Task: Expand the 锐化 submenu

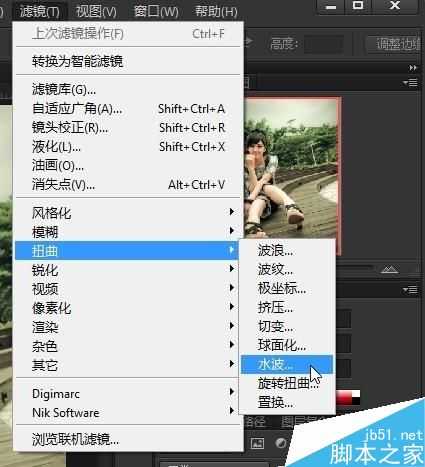Action: [128, 270]
